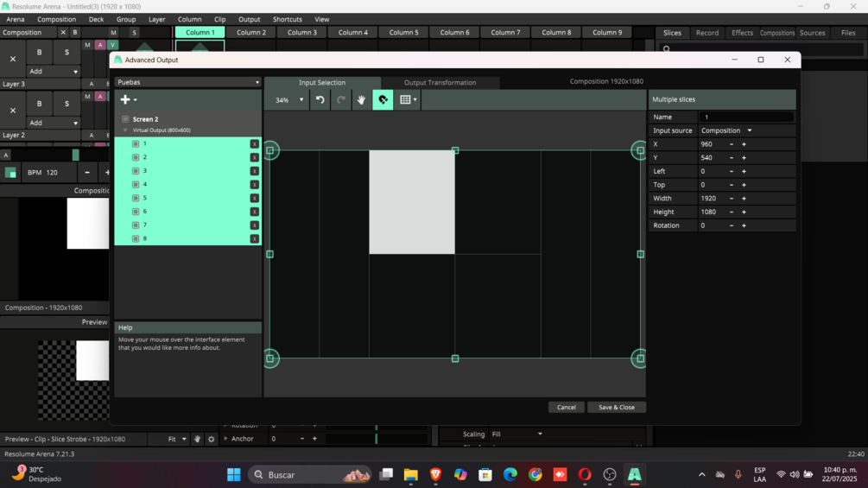This screenshot has height=488, width=868.
Task: Toggle enable checkbox for slice 3
Action: [136, 171]
